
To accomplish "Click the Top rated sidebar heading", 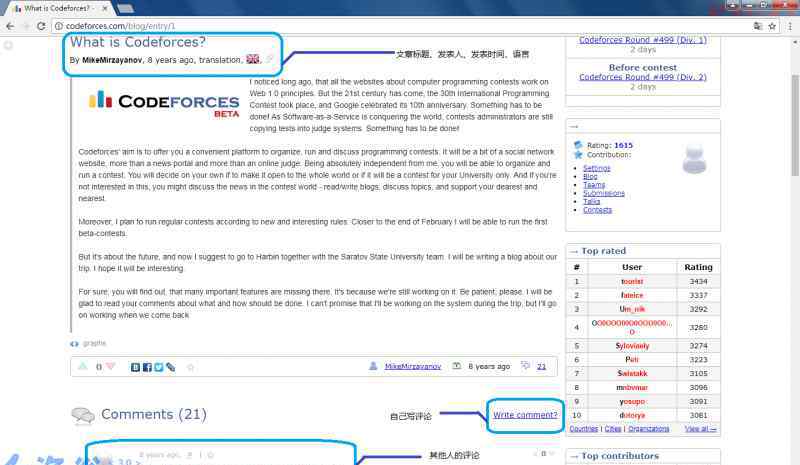I will point(604,251).
